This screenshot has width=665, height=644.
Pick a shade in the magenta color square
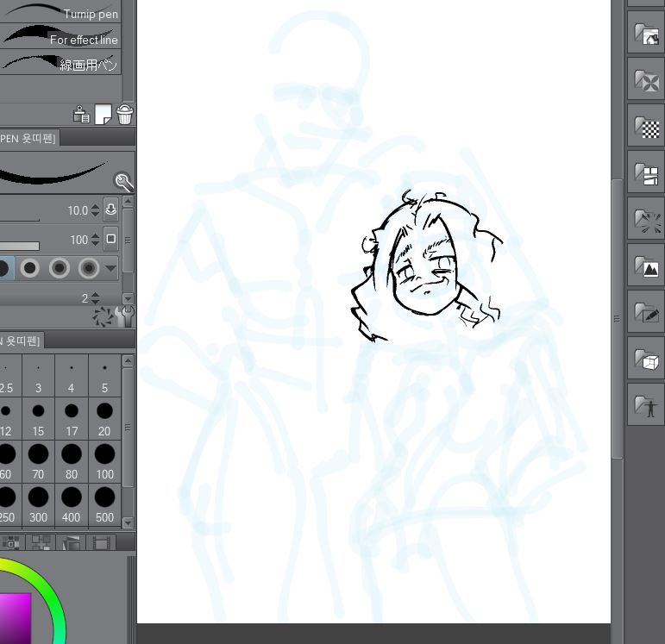click(16, 618)
